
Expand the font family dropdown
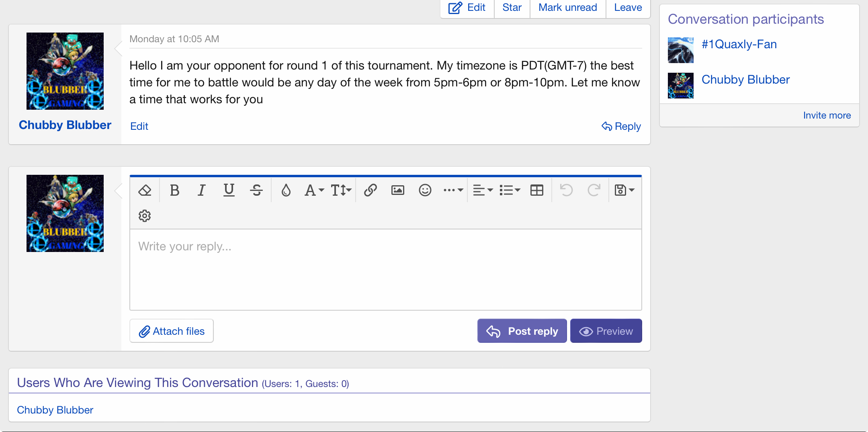(314, 190)
